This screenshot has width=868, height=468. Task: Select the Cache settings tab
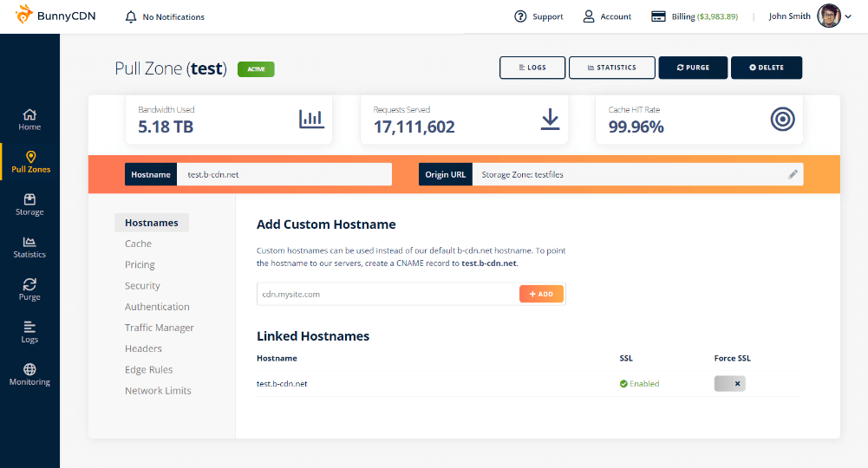click(x=138, y=244)
